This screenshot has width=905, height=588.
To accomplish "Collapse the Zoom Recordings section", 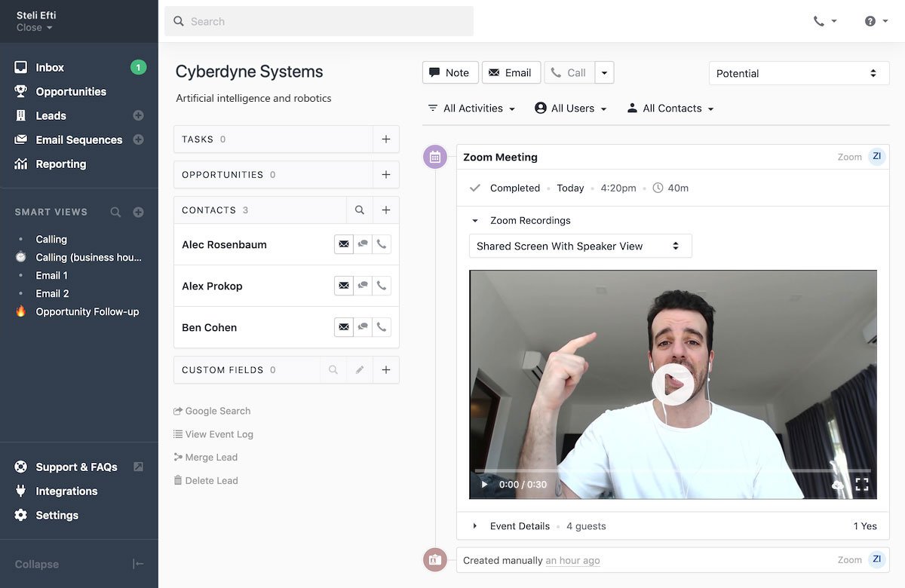I will point(475,221).
